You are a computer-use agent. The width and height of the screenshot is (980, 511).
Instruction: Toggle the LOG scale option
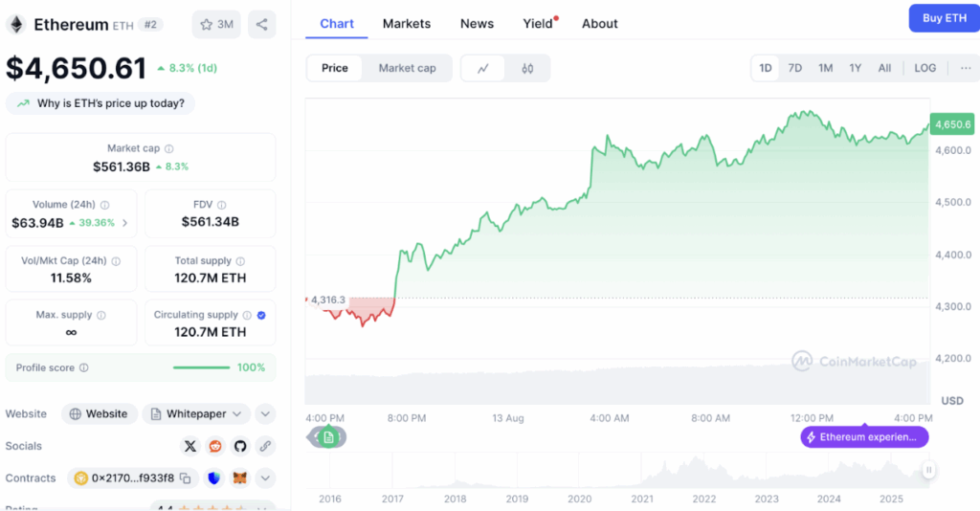coord(924,68)
